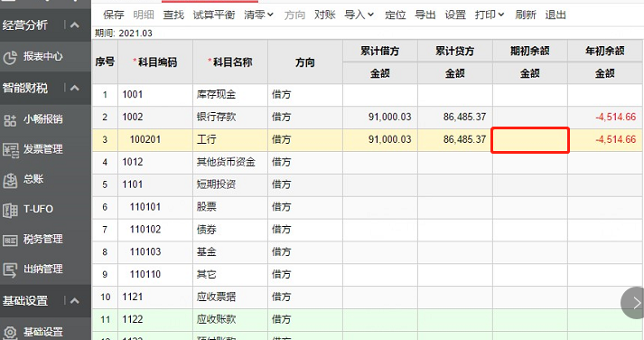Click -4,514.66 in 银行存款 row
The height and width of the screenshot is (340, 644).
click(616, 118)
